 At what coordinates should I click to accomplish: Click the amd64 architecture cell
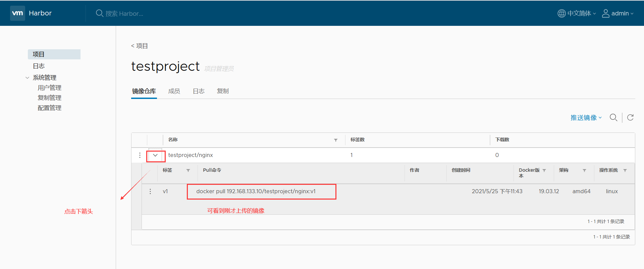pyautogui.click(x=581, y=192)
